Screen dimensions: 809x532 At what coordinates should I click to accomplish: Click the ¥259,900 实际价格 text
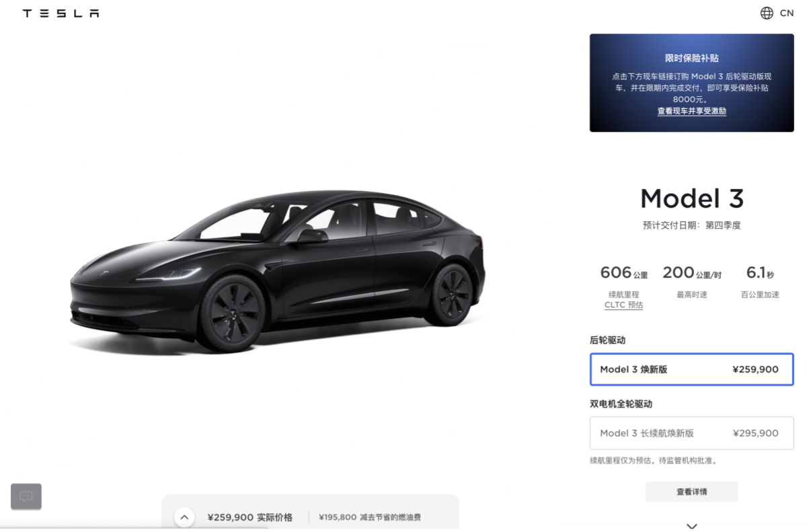(250, 517)
